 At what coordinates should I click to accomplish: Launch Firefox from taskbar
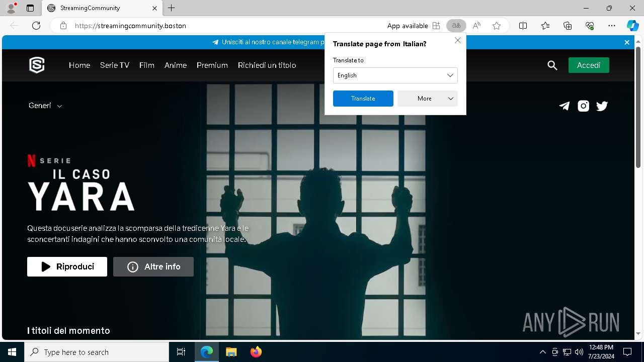[256, 352]
